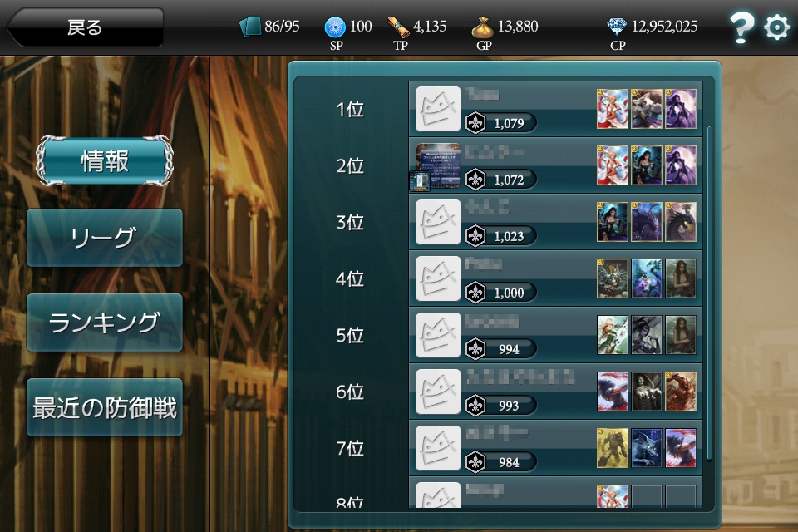798x532 pixels.
Task: Click the ranking list scrollbar
Action: (709, 293)
